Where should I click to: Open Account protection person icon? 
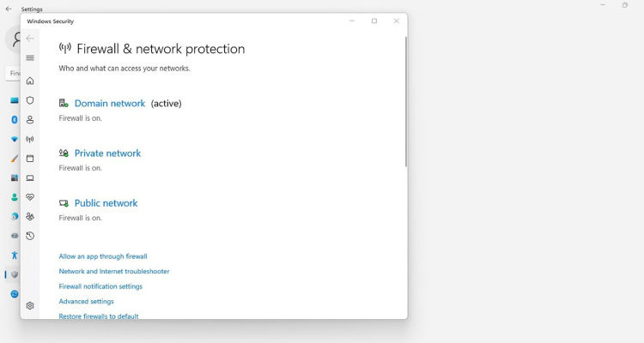tap(30, 120)
